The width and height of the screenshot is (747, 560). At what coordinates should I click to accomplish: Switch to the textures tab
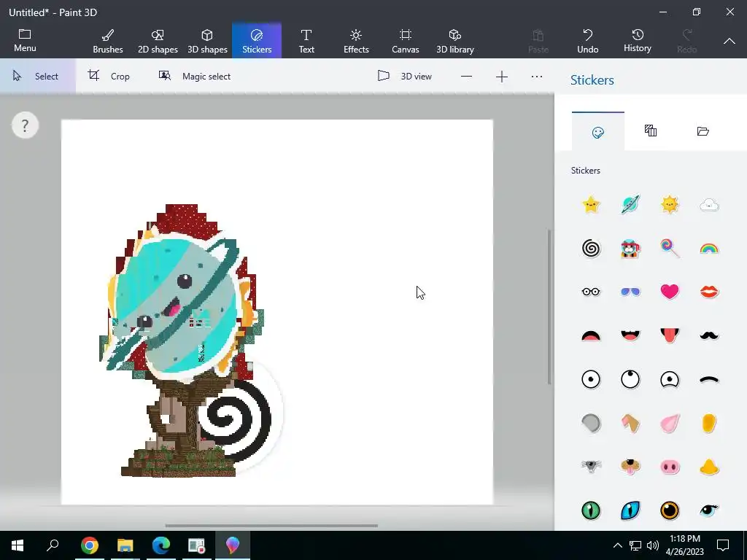click(x=650, y=131)
